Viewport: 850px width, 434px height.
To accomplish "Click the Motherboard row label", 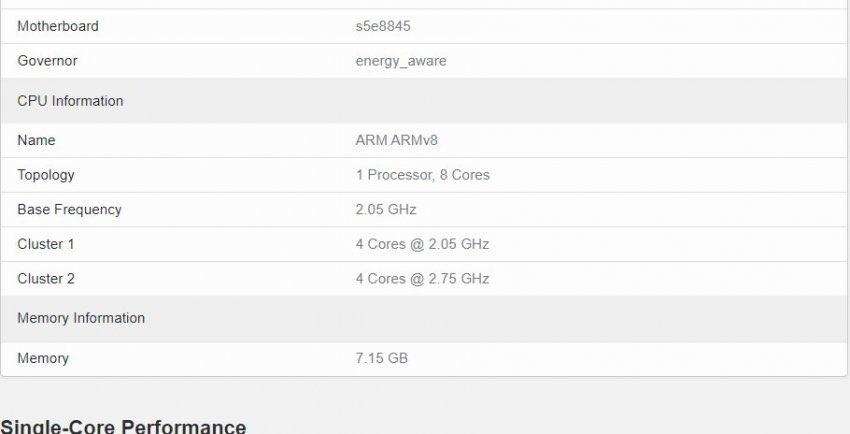I will click(x=58, y=26).
